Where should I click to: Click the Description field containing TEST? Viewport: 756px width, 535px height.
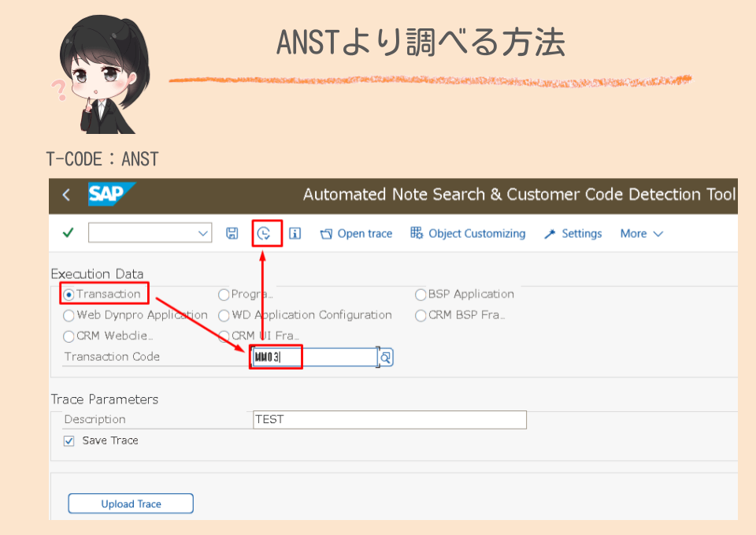pos(389,419)
